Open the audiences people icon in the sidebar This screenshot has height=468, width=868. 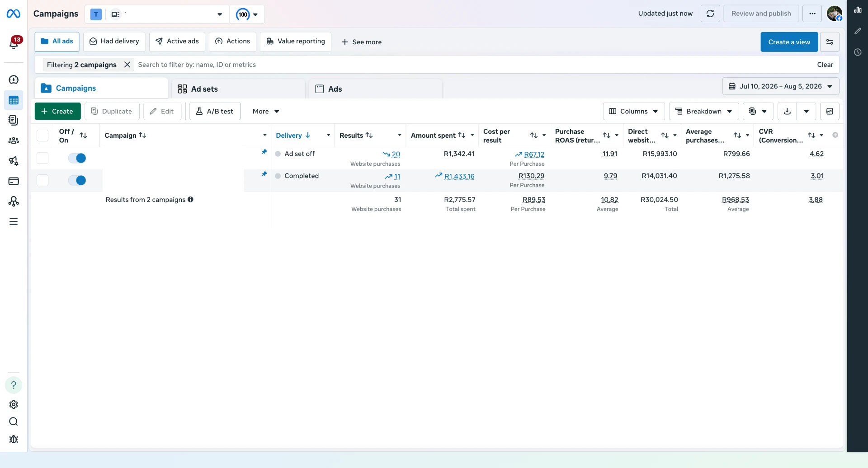click(14, 140)
